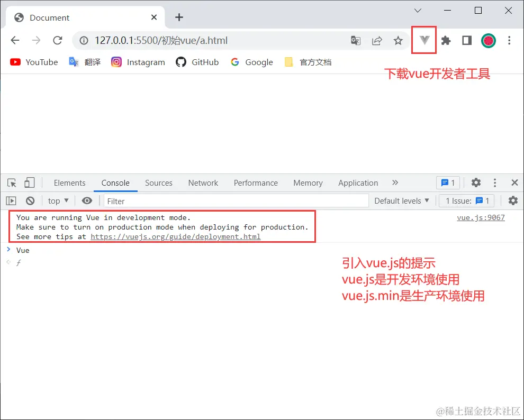The image size is (524, 420).
Task: Open the issues counter badge in the DevTools tab bar
Action: tap(448, 182)
